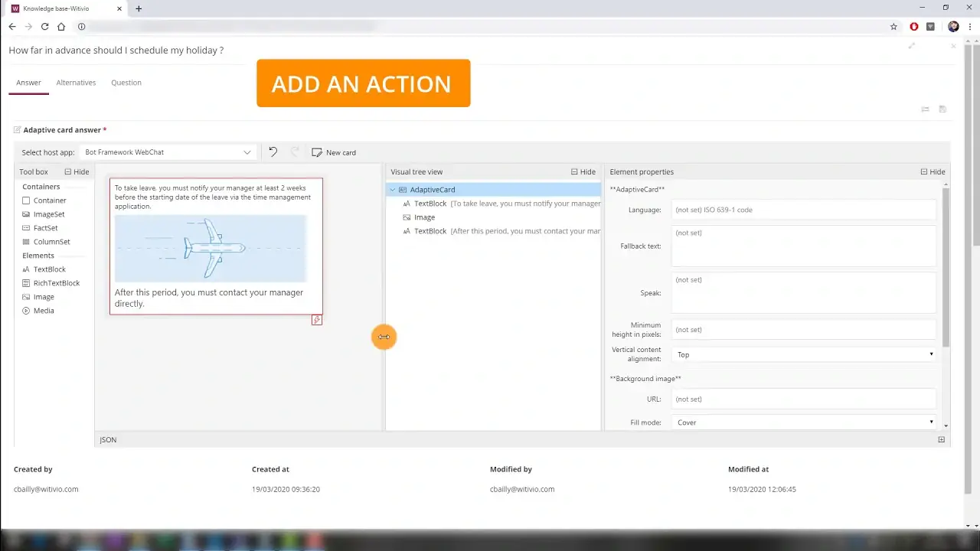Hide the Visual tree view panel
This screenshot has width=980, height=551.
point(583,172)
